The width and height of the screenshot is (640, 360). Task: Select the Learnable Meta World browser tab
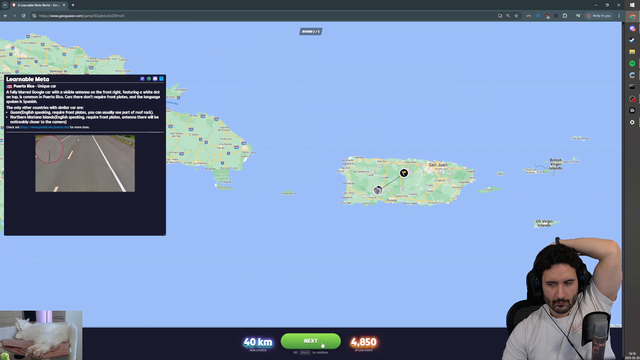[x=39, y=5]
